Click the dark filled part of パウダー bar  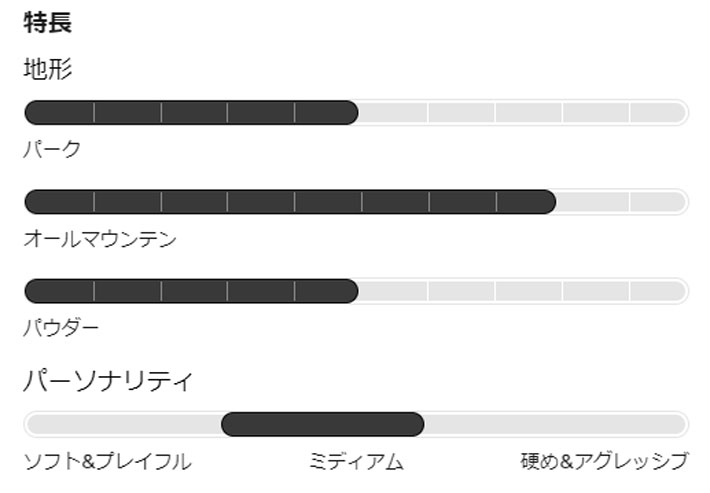click(190, 291)
